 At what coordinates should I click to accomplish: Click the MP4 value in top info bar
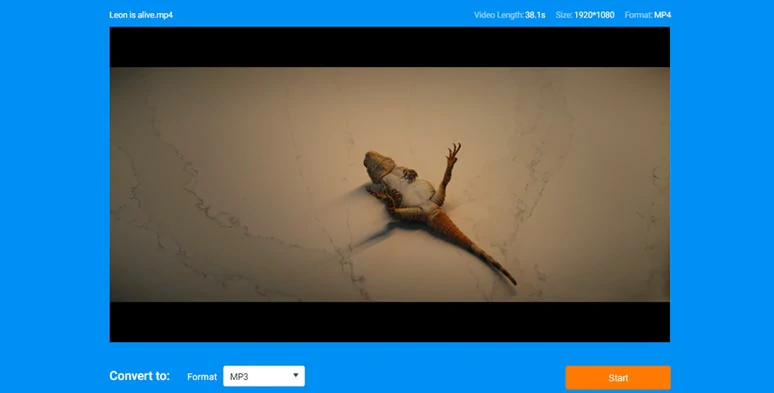662,15
